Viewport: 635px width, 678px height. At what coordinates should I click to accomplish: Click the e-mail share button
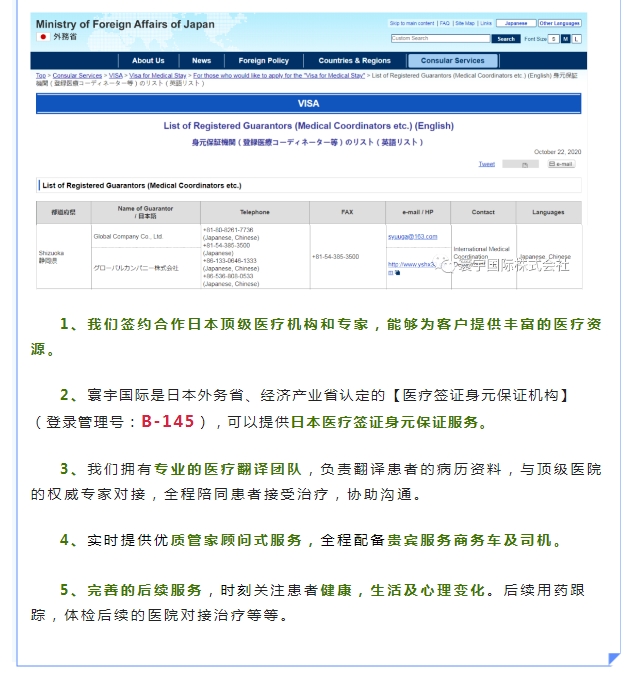[561, 164]
